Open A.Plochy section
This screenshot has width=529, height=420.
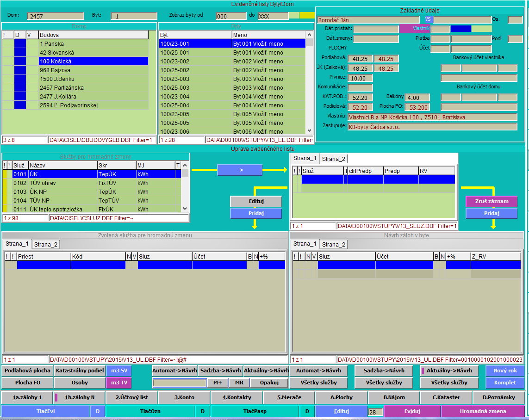pos(342,398)
